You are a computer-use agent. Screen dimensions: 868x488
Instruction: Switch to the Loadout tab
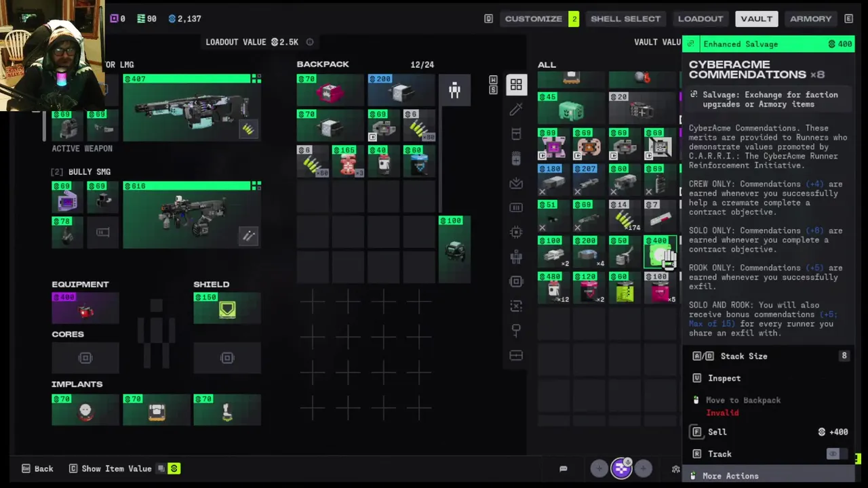701,18
